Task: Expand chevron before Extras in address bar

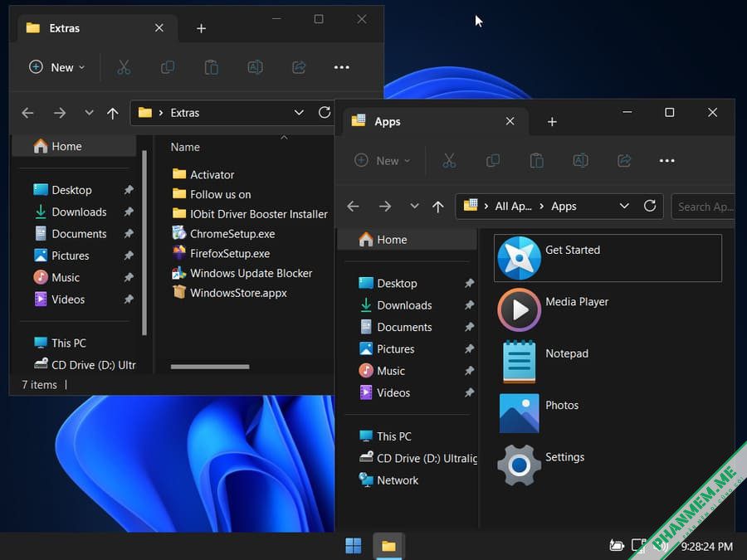Action: coord(161,113)
